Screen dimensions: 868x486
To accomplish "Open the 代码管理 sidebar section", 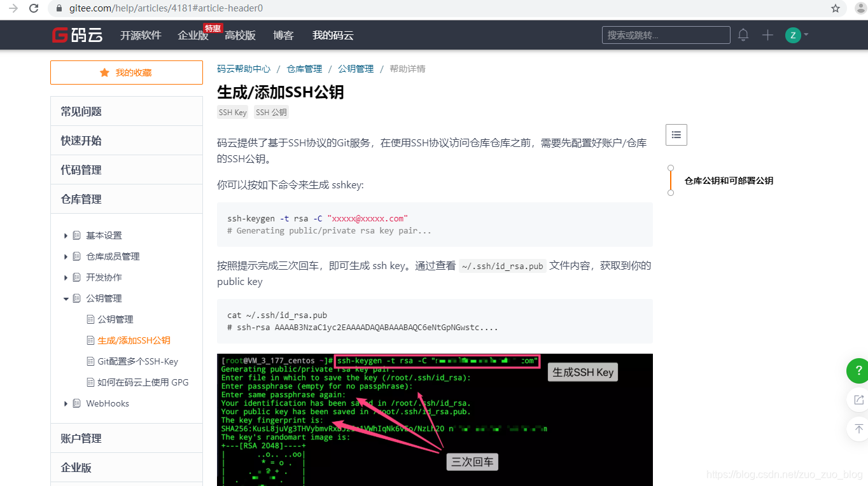I will (x=127, y=170).
